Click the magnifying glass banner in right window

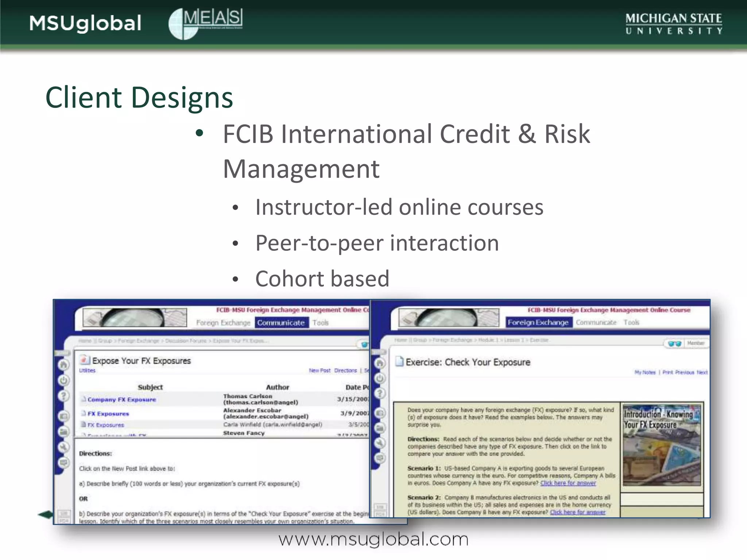click(449, 317)
